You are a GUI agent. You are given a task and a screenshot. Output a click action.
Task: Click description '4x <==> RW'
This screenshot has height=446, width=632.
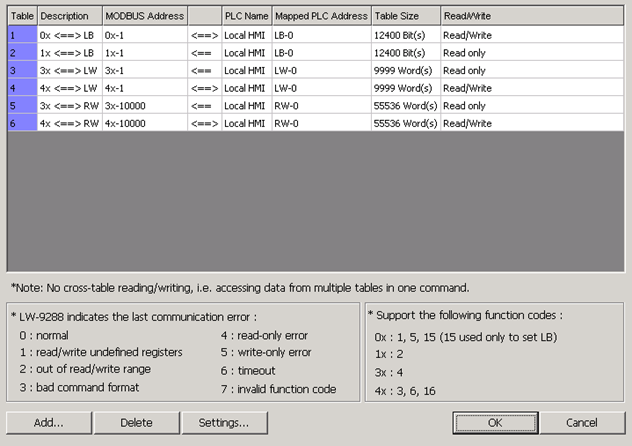69,123
